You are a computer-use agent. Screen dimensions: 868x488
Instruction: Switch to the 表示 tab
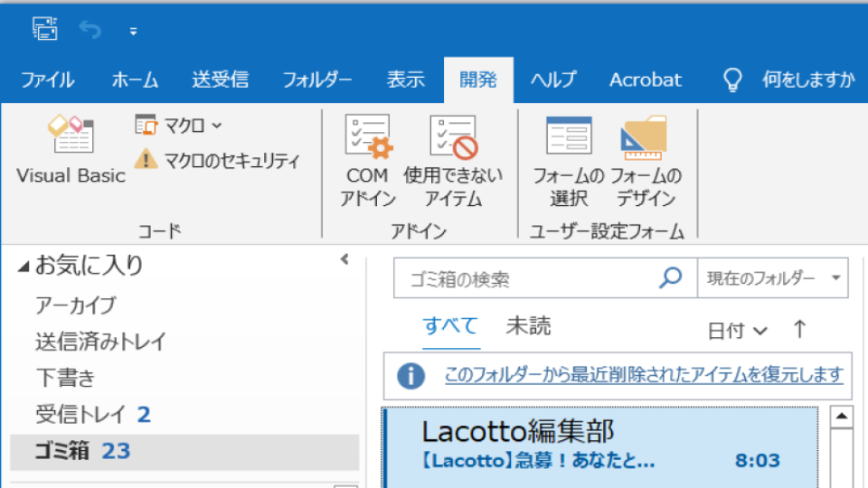(406, 80)
